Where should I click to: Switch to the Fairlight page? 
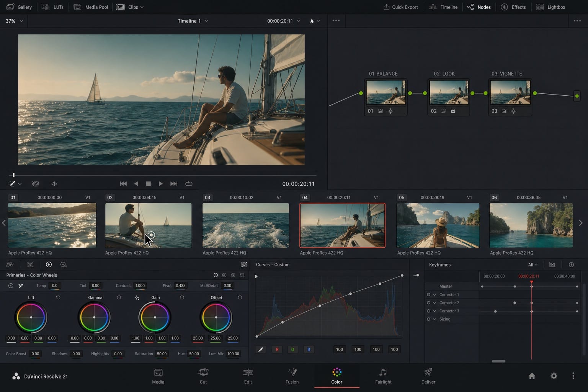pyautogui.click(x=383, y=376)
